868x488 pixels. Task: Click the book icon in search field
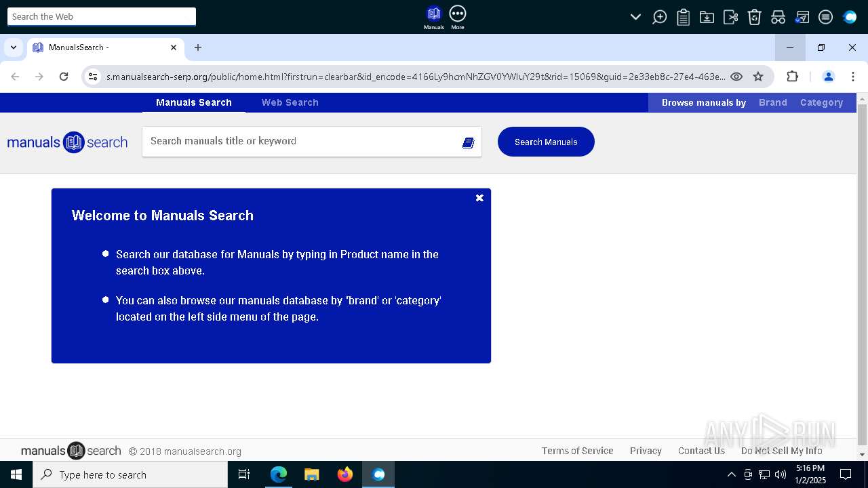click(x=468, y=142)
